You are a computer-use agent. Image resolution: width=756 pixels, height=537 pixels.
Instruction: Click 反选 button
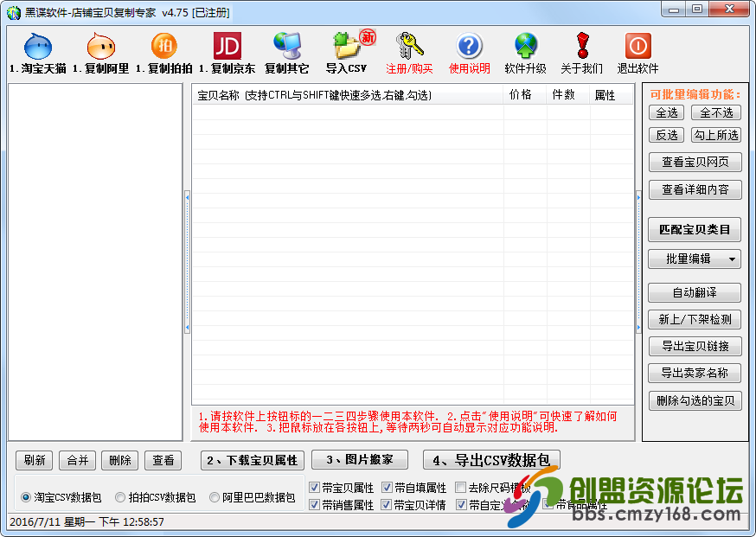667,135
